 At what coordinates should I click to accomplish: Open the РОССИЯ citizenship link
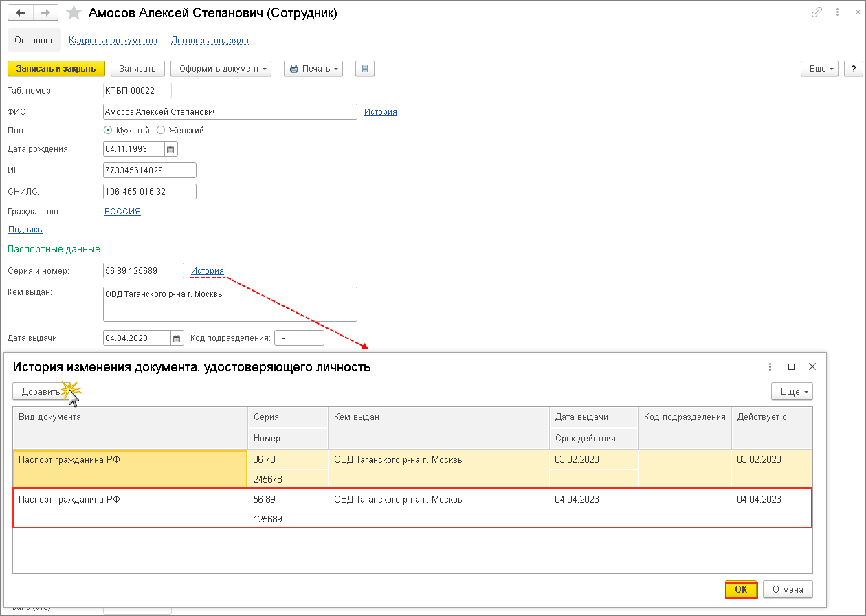(122, 212)
